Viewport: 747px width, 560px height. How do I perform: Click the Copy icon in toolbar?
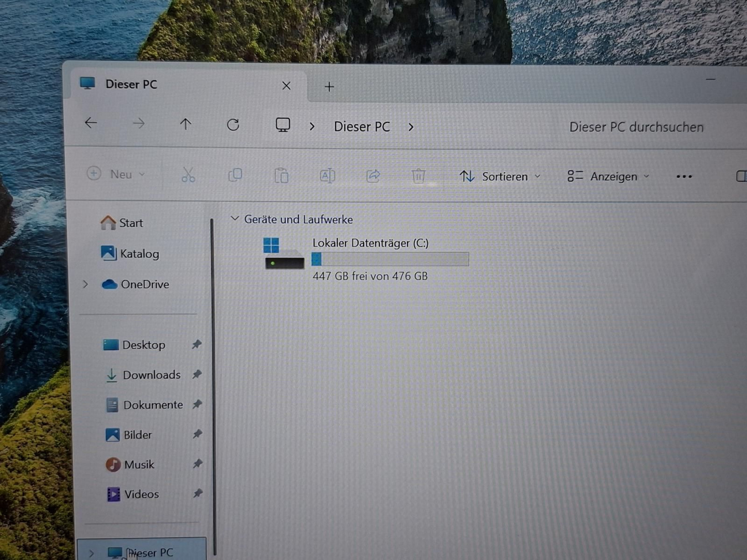click(x=235, y=175)
